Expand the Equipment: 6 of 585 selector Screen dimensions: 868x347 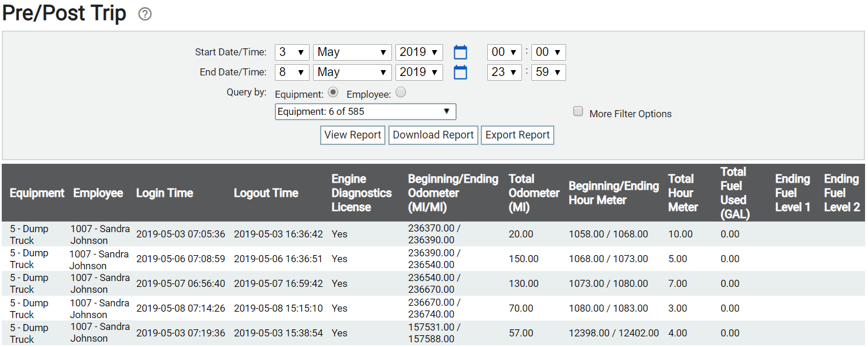tap(365, 111)
